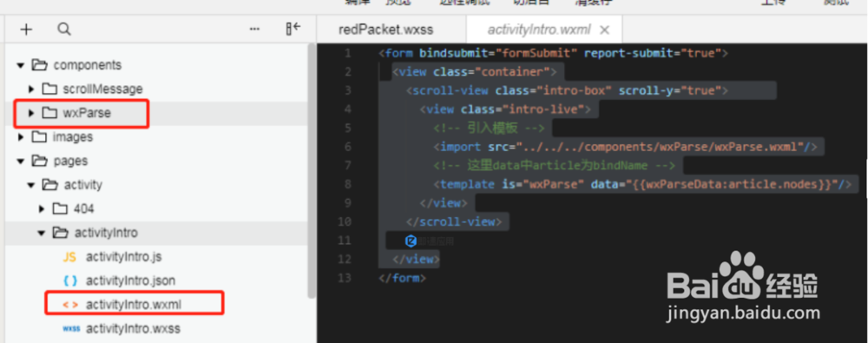The height and width of the screenshot is (343, 868).
Task: Click the closing </form> tag line
Action: (403, 278)
